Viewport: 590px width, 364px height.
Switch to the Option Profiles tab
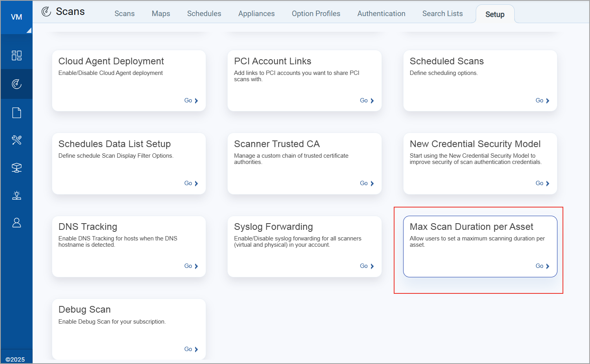click(x=316, y=14)
